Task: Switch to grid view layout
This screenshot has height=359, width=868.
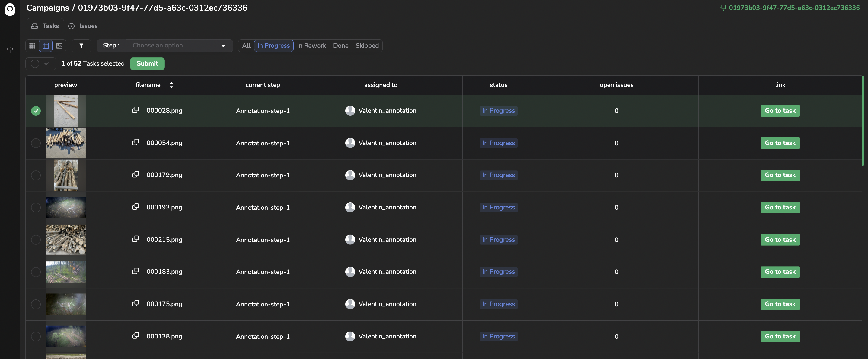Action: click(32, 46)
